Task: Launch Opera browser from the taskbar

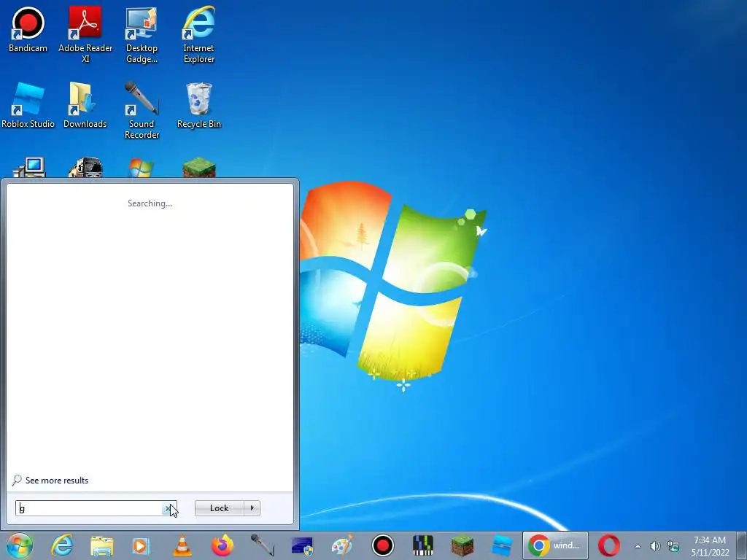Action: [x=609, y=545]
